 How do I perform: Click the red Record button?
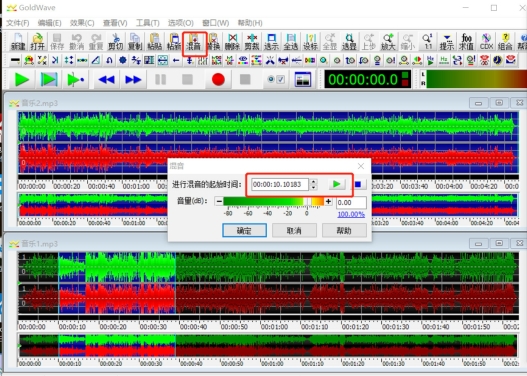click(x=218, y=80)
